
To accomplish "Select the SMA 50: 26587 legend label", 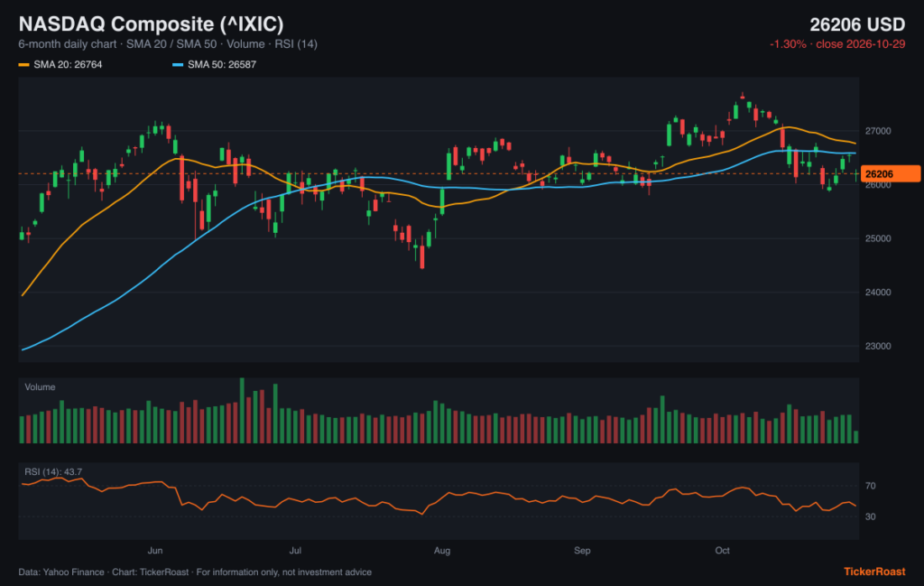I will tap(222, 65).
